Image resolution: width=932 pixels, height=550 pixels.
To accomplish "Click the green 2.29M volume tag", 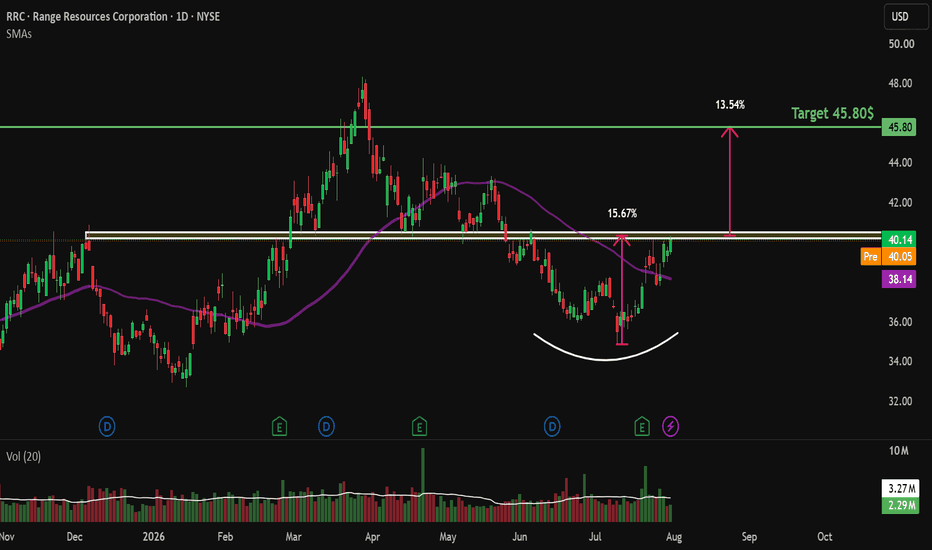I will tap(900, 505).
